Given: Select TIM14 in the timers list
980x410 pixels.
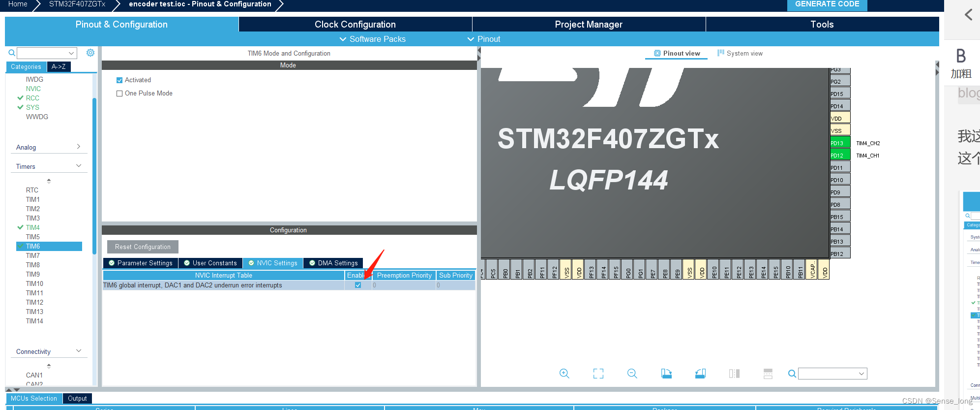Looking at the screenshot, I should tap(34, 321).
